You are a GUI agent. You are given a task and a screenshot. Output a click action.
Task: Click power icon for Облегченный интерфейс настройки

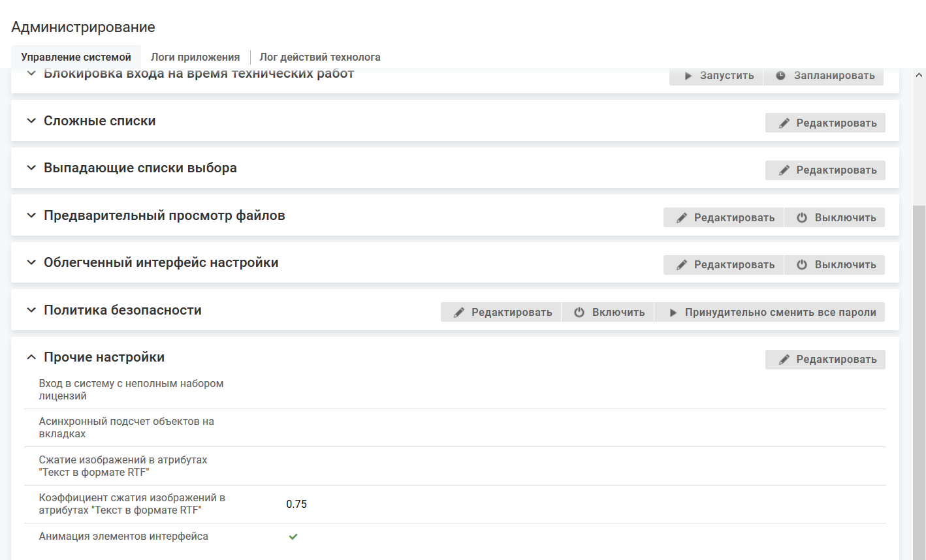pos(802,265)
